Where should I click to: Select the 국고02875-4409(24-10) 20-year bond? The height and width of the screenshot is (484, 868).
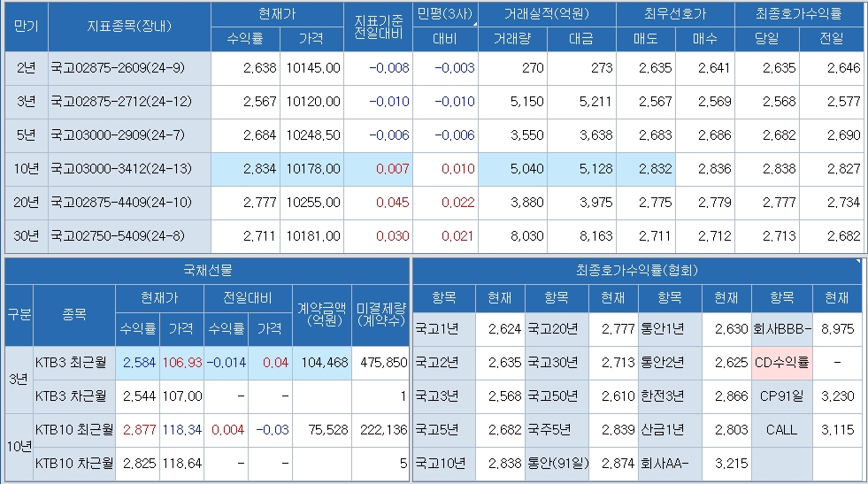(x=121, y=203)
